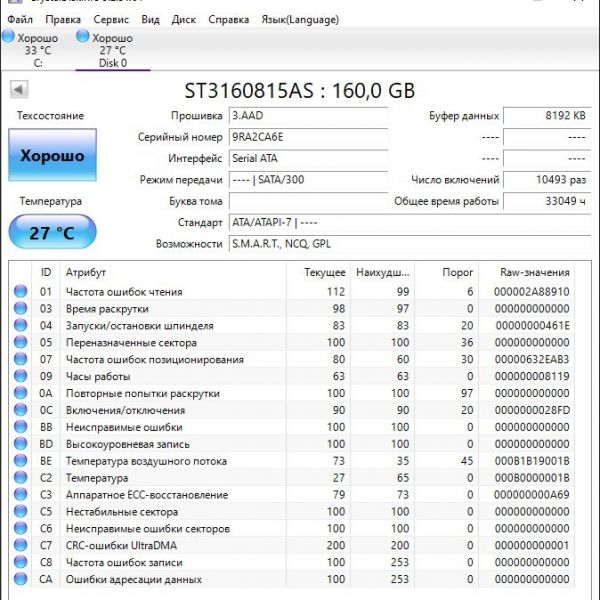Viewport: 600px width, 600px height.
Task: Click the Порог column header
Action: click(447, 272)
